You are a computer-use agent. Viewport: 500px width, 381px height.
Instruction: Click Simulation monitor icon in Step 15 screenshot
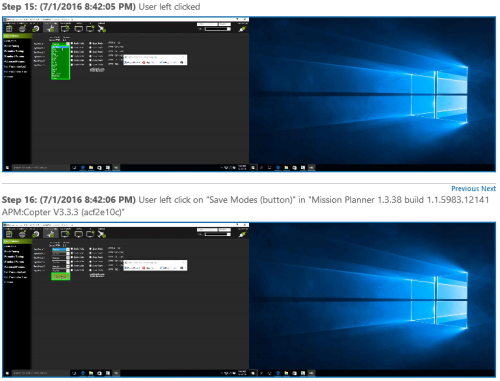click(65, 29)
